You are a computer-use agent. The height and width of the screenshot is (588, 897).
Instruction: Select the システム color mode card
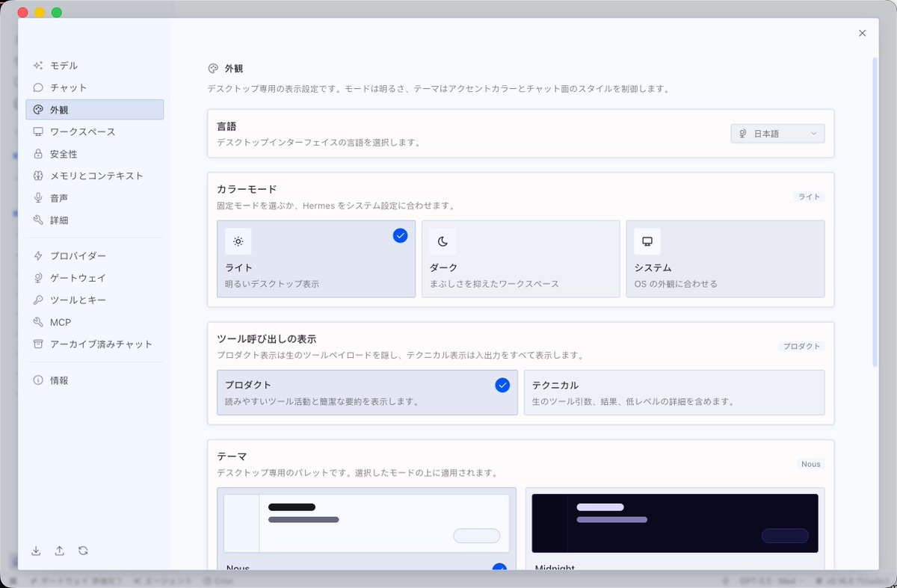(725, 259)
